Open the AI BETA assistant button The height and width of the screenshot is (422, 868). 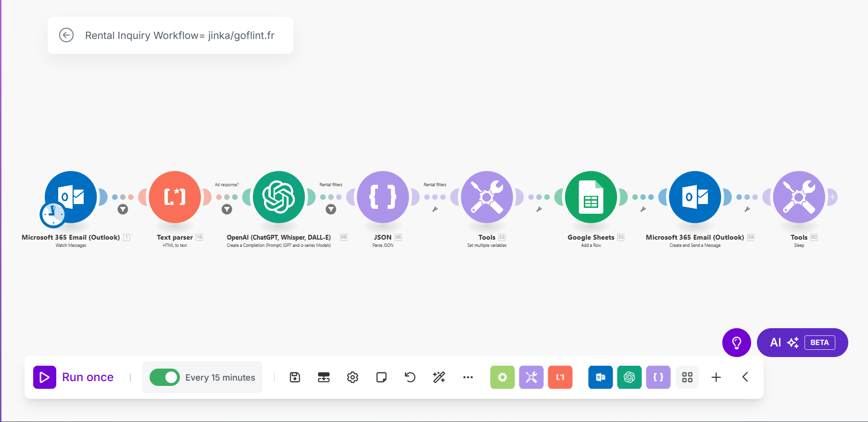[x=803, y=343]
